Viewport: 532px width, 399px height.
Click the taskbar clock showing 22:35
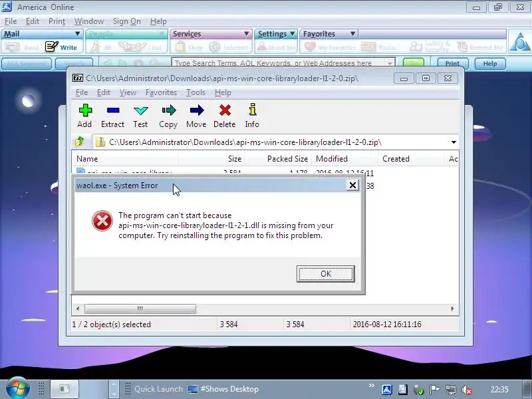tap(499, 390)
